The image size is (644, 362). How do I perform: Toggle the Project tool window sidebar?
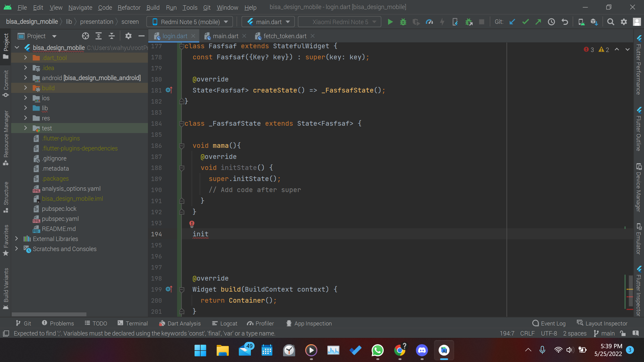click(x=6, y=46)
